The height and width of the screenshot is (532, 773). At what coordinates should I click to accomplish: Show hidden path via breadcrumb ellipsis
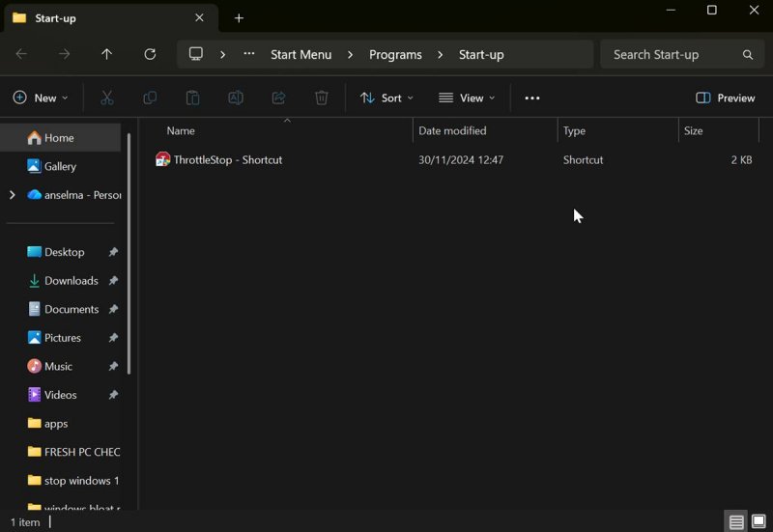coord(249,54)
